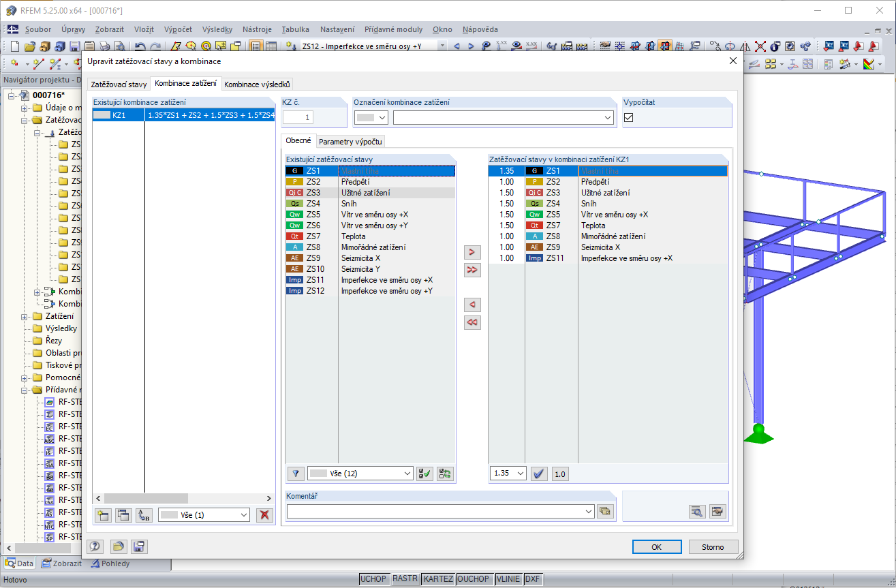The image size is (896, 588).
Task: Add selected load case to combination
Action: tap(472, 252)
